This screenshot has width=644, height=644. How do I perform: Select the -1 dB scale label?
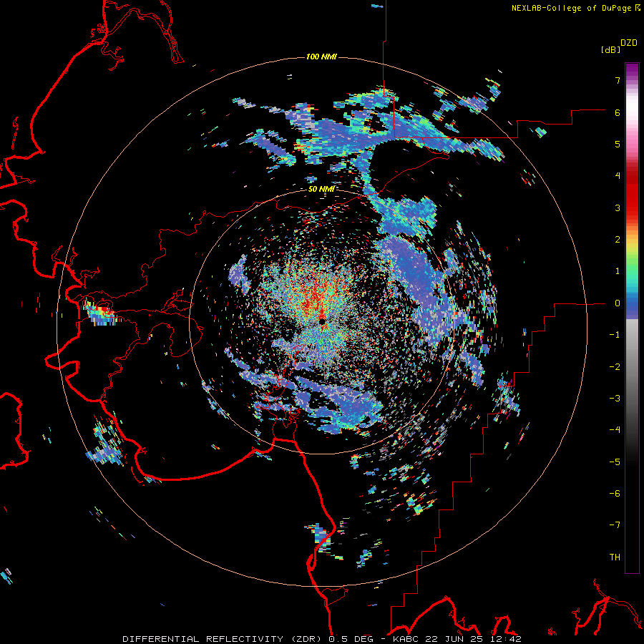(615, 335)
